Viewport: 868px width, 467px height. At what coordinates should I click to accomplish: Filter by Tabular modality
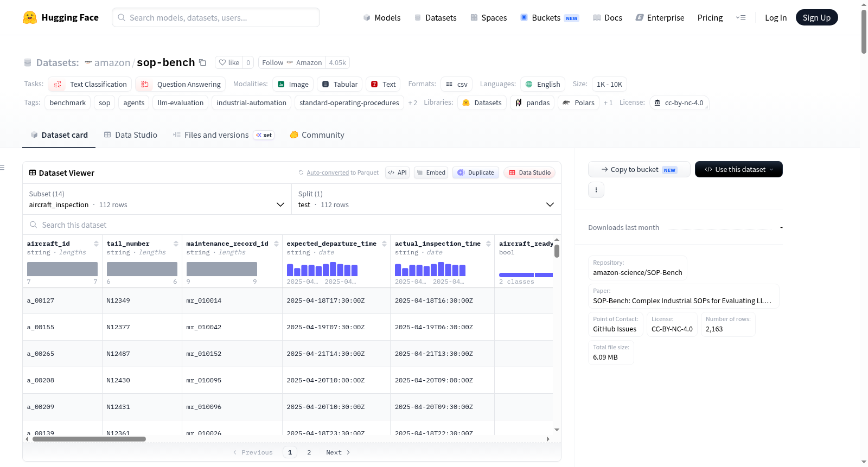340,84
